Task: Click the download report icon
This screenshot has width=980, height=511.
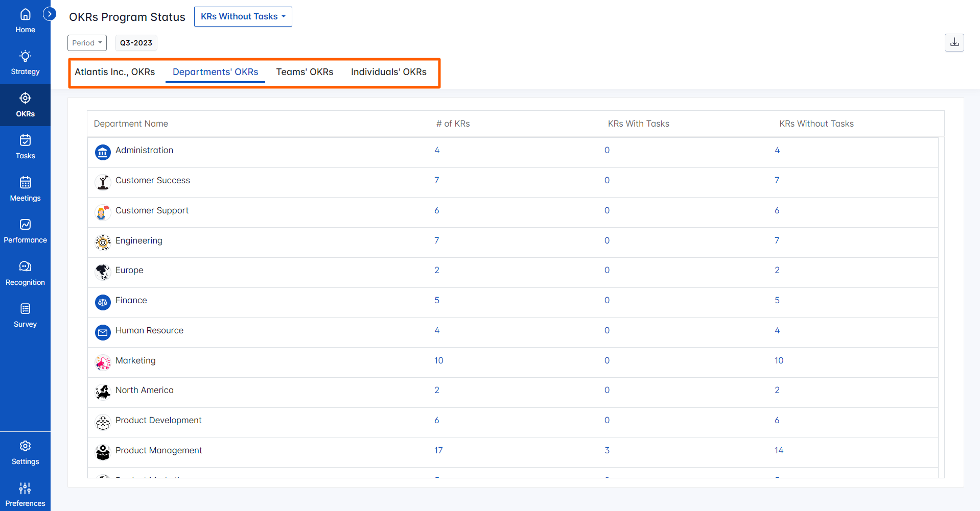Action: coord(954,43)
